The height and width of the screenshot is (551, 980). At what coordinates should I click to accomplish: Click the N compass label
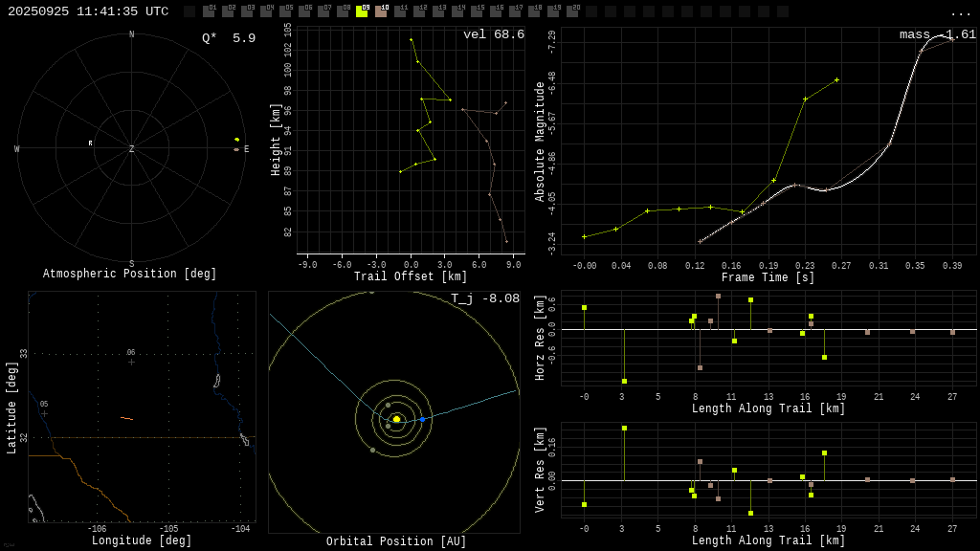click(x=131, y=34)
